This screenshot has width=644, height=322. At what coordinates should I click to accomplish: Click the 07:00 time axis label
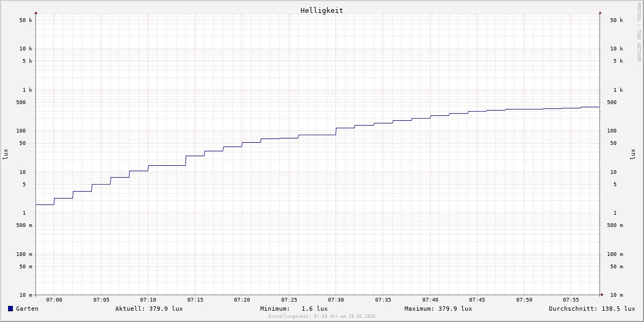click(x=54, y=300)
